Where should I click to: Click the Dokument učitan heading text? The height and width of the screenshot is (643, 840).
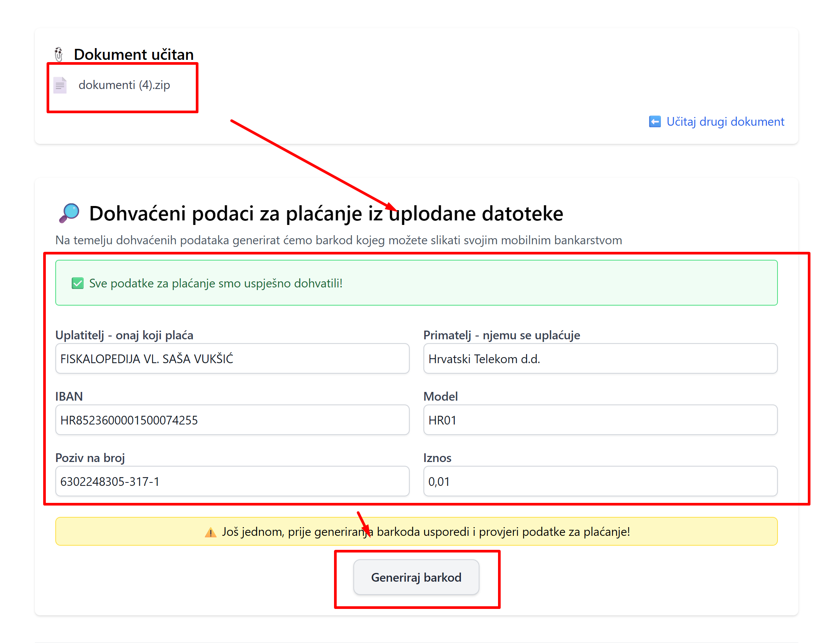[134, 55]
